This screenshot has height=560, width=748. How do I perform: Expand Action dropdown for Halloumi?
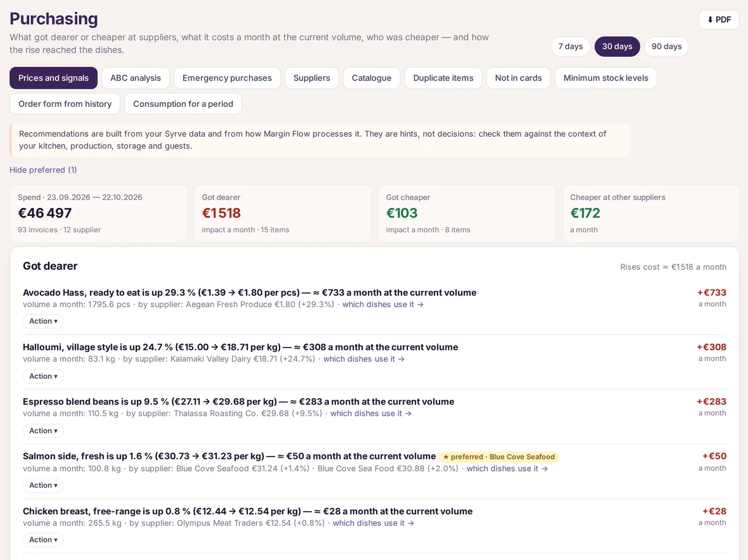(x=43, y=376)
